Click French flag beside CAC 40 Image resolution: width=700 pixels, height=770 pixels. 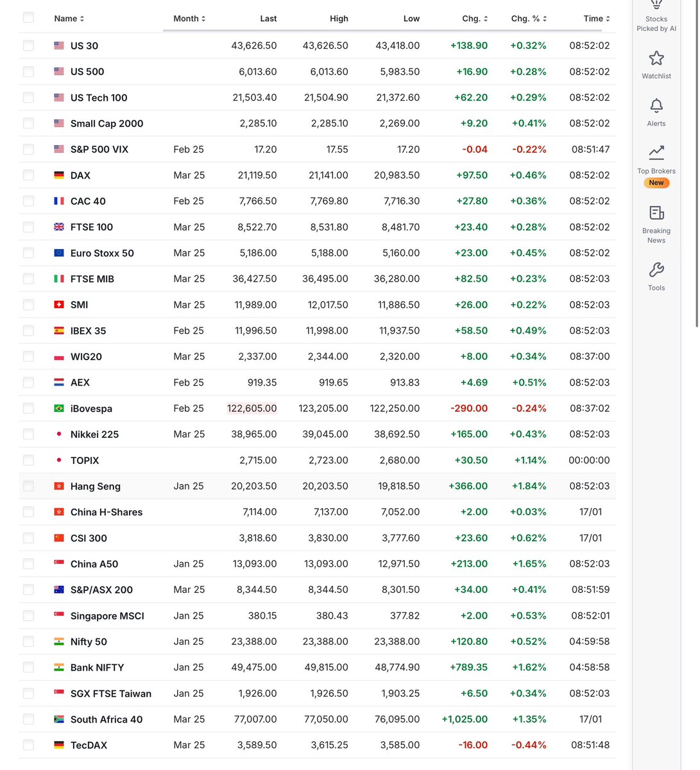(x=59, y=201)
